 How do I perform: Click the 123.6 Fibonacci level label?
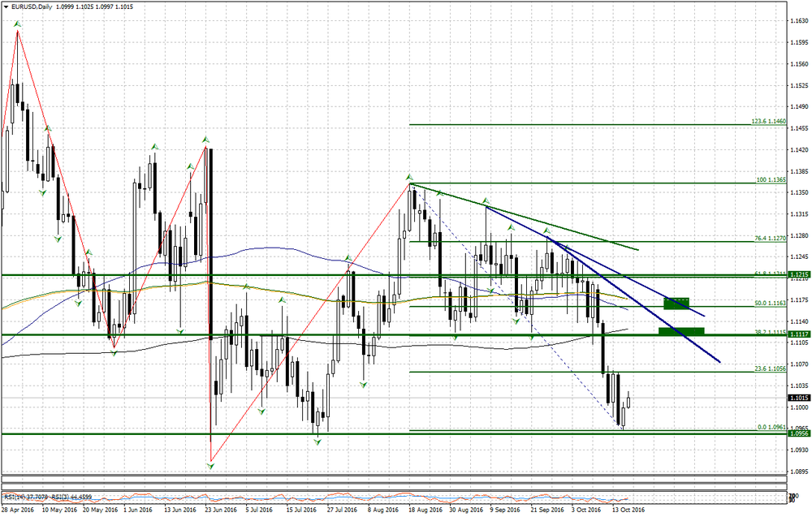(x=768, y=121)
